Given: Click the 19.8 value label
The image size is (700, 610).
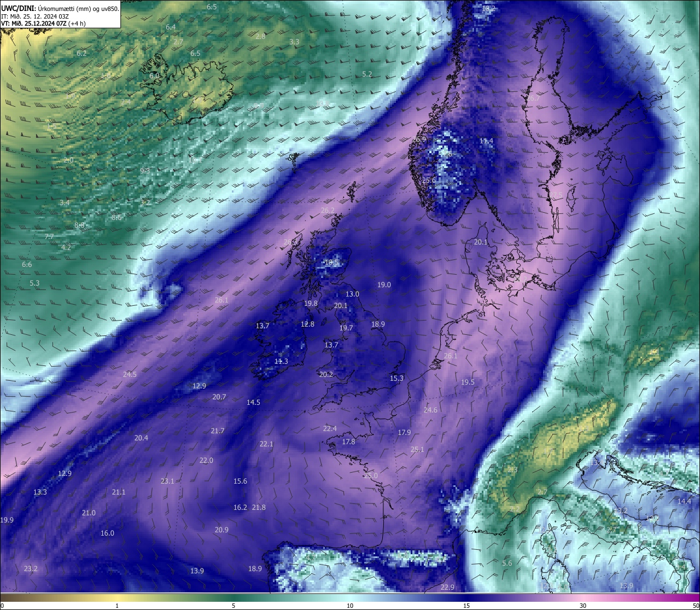Looking at the screenshot, I should pos(311,303).
